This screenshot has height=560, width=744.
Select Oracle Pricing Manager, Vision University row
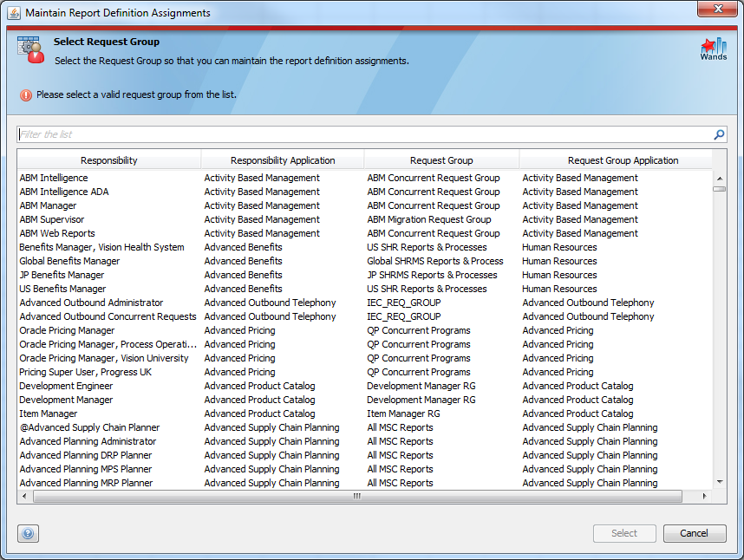pos(364,358)
